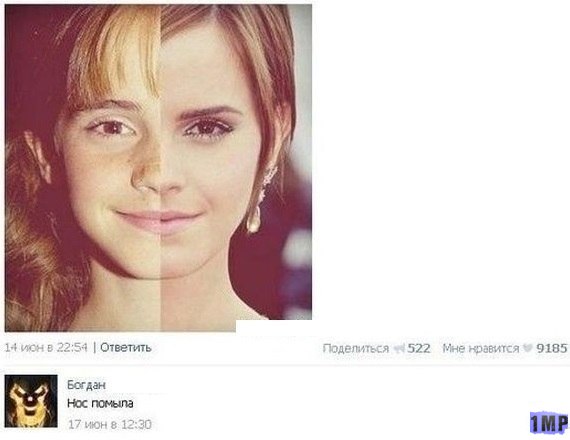The height and width of the screenshot is (440, 570).
Task: Click right half of photo with short hair
Action: (236, 162)
